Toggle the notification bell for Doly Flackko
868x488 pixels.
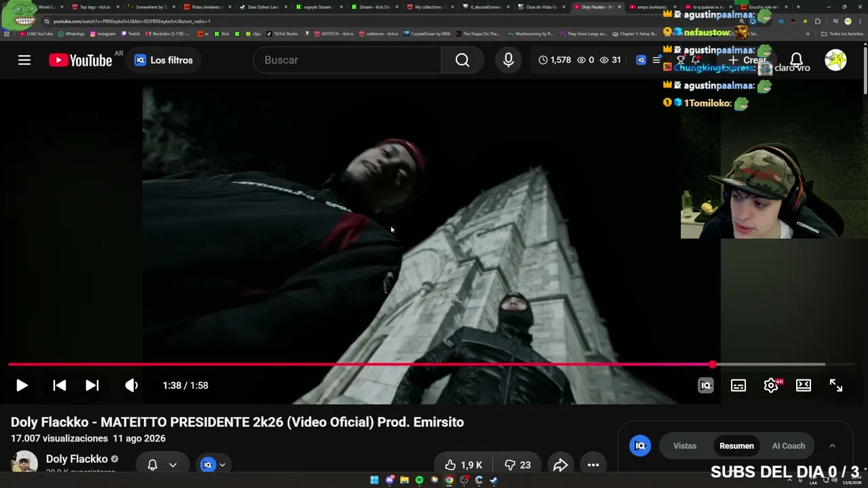pyautogui.click(x=153, y=465)
